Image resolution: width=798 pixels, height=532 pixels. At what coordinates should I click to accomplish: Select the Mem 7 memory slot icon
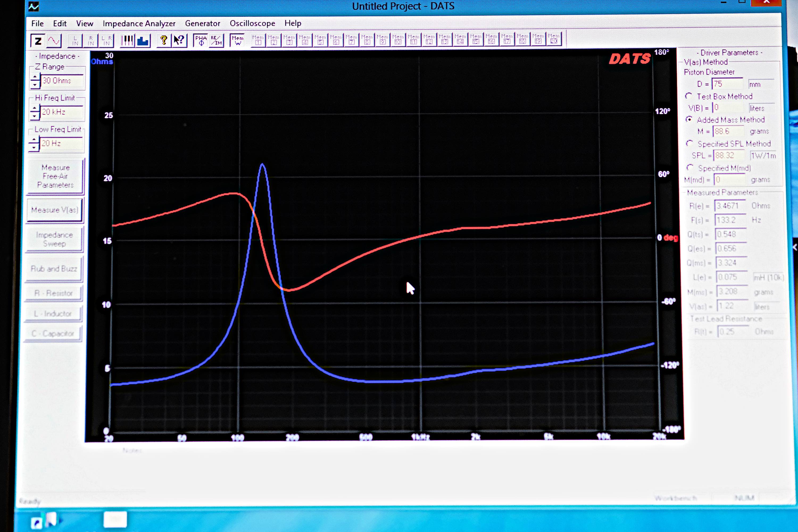click(x=351, y=40)
